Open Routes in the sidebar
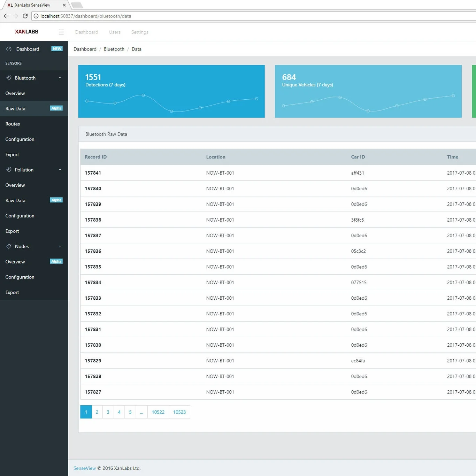Viewport: 476px width, 476px height. point(34,124)
